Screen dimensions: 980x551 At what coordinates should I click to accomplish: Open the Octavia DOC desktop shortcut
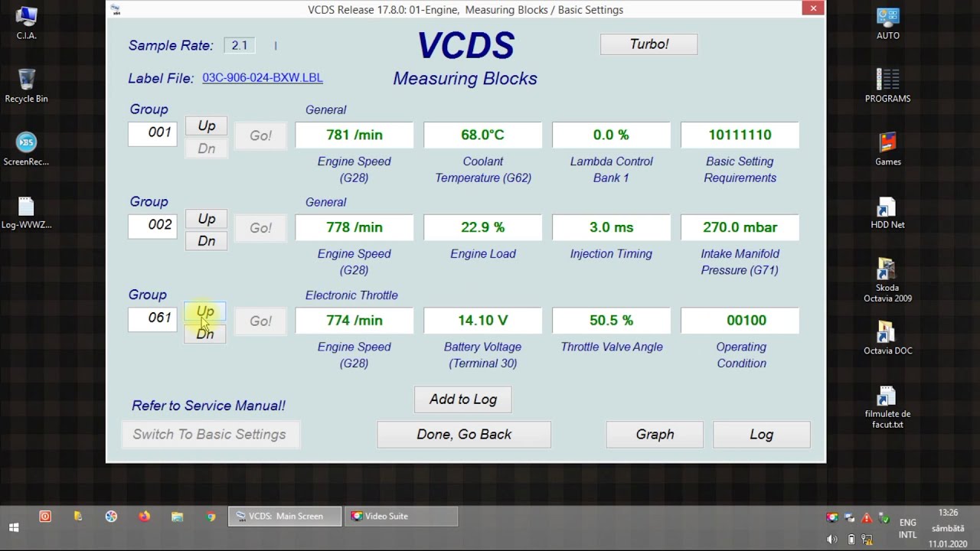(x=887, y=338)
